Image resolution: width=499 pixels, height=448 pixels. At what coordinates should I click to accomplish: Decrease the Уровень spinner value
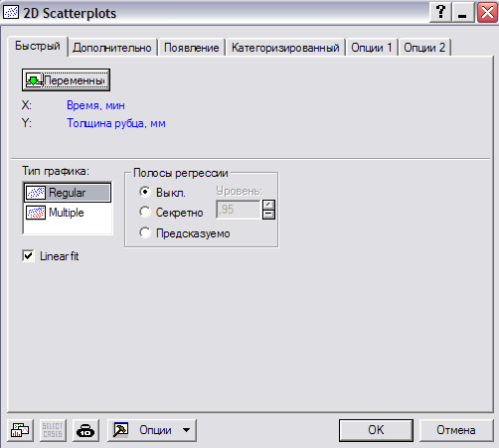point(268,215)
